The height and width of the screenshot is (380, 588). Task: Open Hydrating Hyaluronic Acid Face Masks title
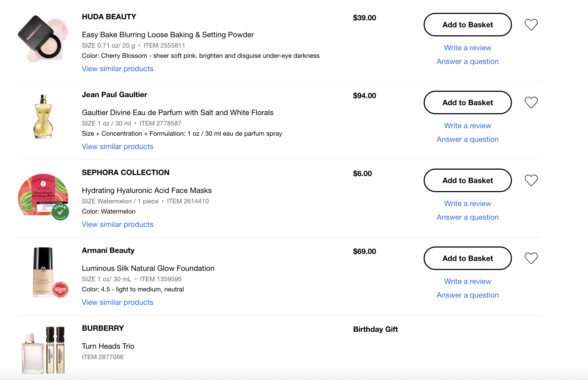[147, 191]
